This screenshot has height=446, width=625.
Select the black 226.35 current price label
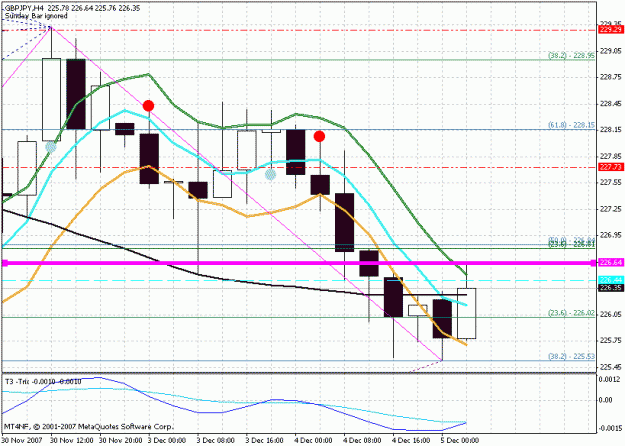610,288
